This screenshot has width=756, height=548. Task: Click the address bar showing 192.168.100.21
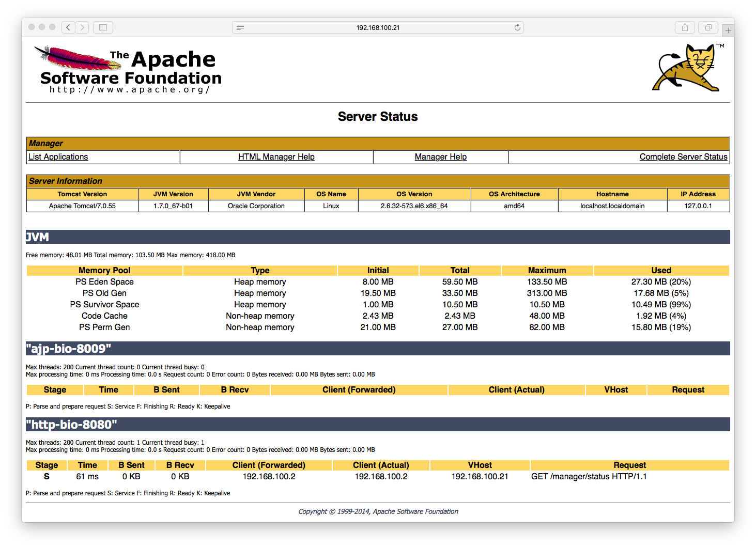pyautogui.click(x=378, y=27)
